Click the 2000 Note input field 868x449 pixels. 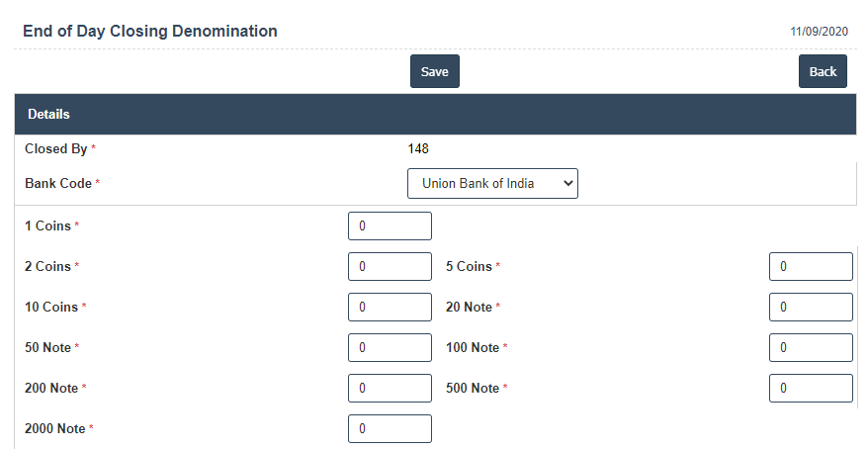tap(390, 428)
